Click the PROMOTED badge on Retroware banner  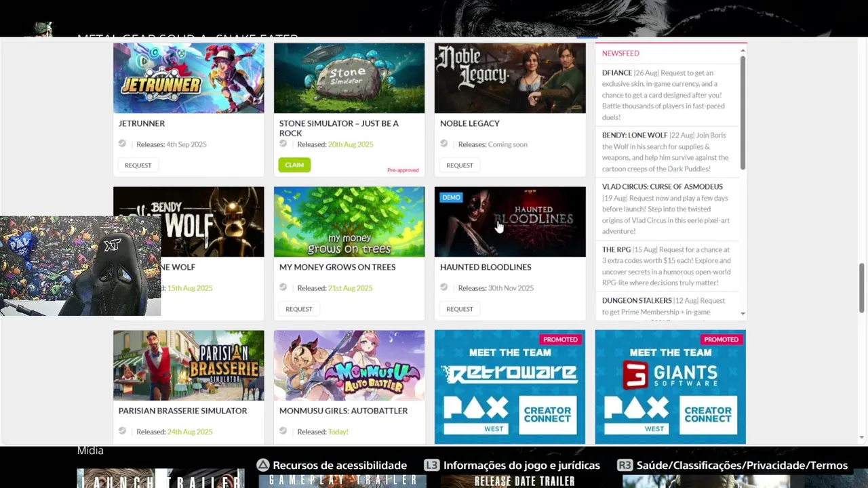click(561, 340)
